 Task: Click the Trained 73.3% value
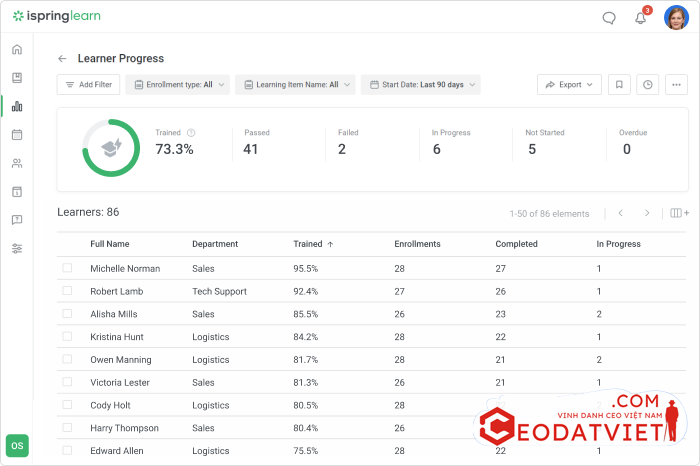pyautogui.click(x=174, y=149)
